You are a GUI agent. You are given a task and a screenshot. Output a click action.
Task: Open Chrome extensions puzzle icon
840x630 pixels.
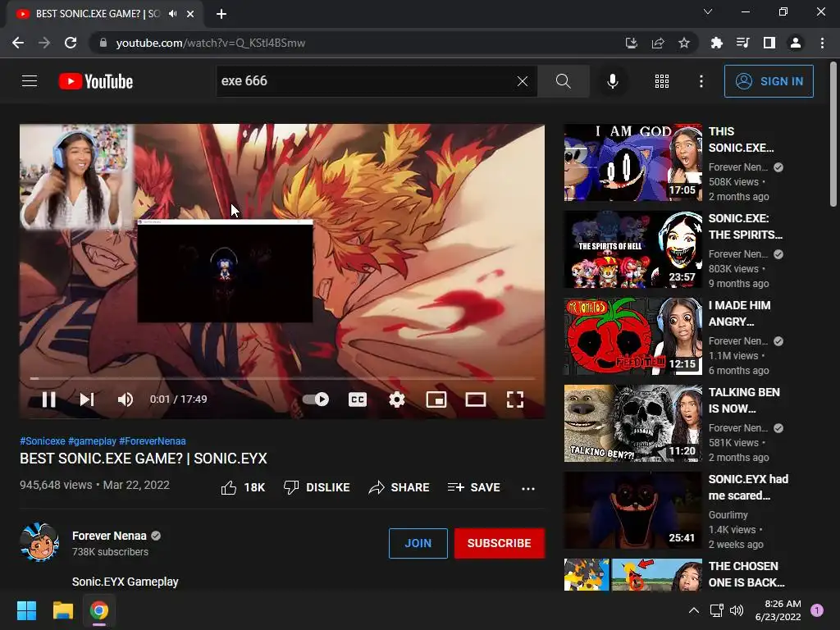click(x=716, y=43)
